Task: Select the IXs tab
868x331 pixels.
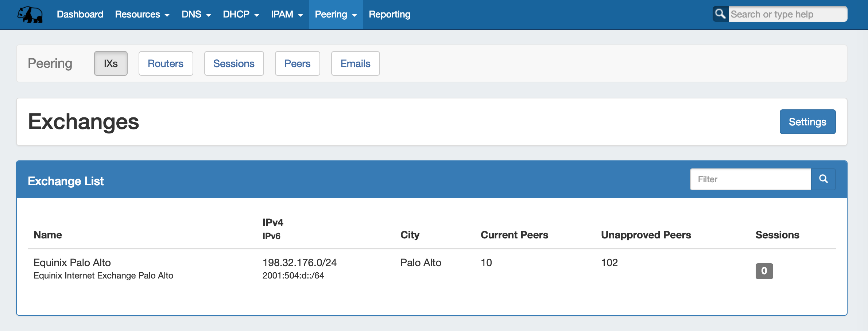Action: (x=111, y=63)
